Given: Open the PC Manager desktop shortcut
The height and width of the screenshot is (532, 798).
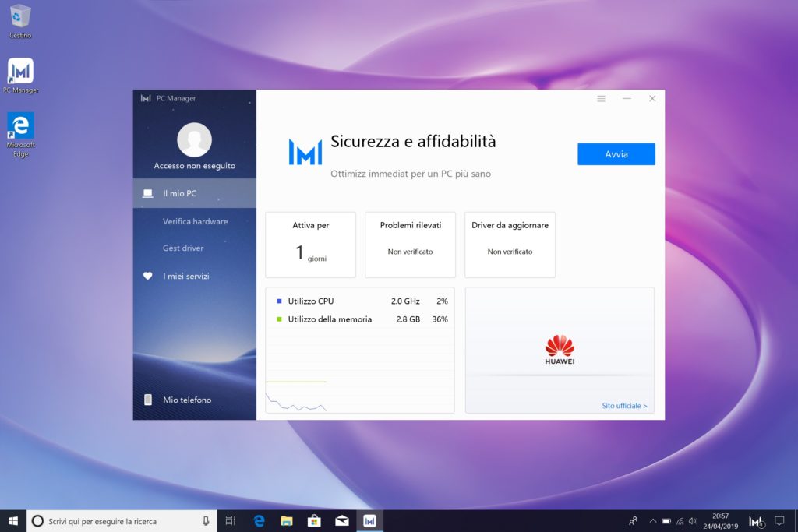Looking at the screenshot, I should (x=20, y=76).
